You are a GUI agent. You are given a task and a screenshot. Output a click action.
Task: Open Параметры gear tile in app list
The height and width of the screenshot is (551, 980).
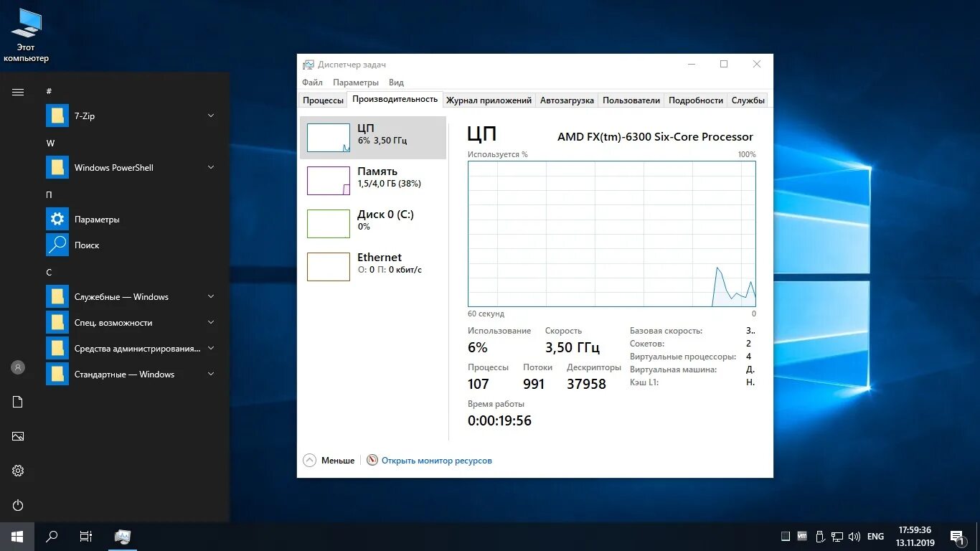coord(57,219)
